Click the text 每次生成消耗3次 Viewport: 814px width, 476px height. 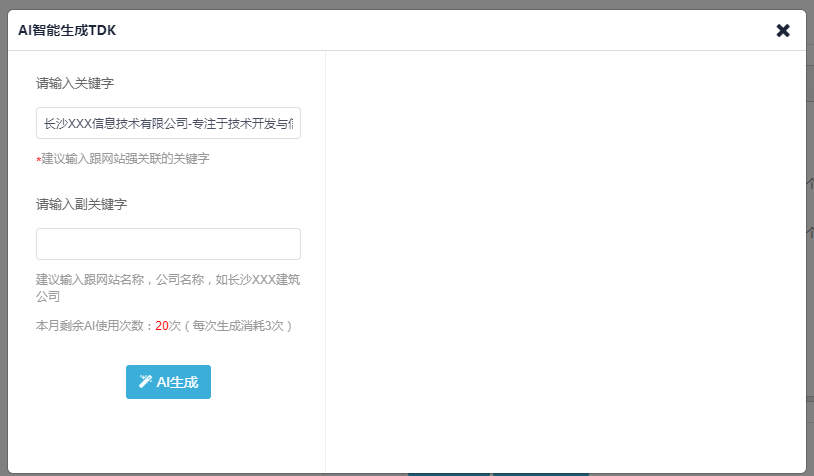pyautogui.click(x=238, y=325)
